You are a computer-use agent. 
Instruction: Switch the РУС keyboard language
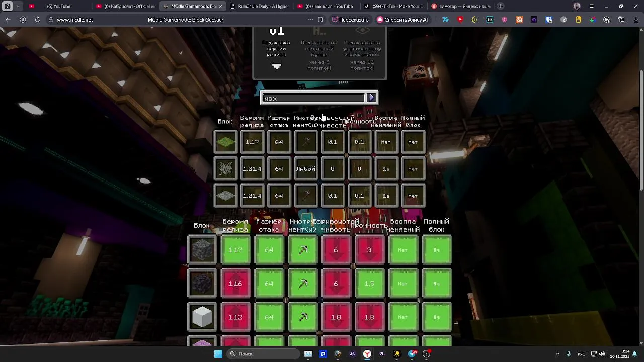(581, 354)
